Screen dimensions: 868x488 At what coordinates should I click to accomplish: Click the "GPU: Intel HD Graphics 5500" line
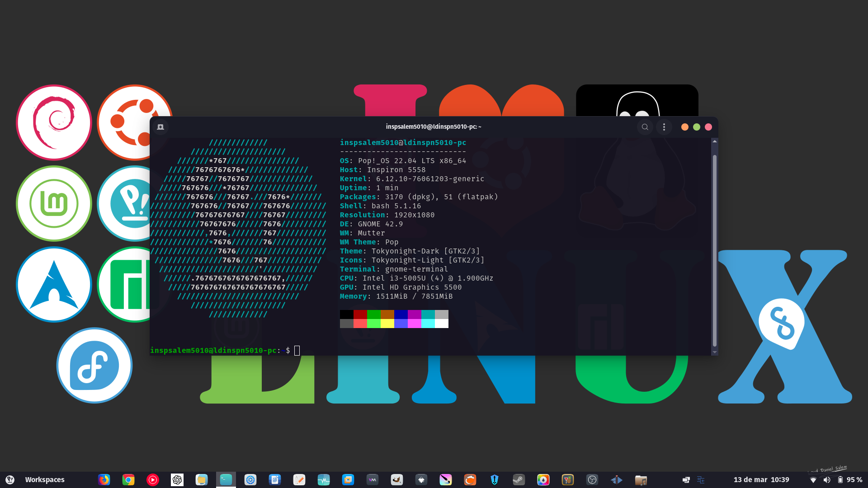pos(401,287)
